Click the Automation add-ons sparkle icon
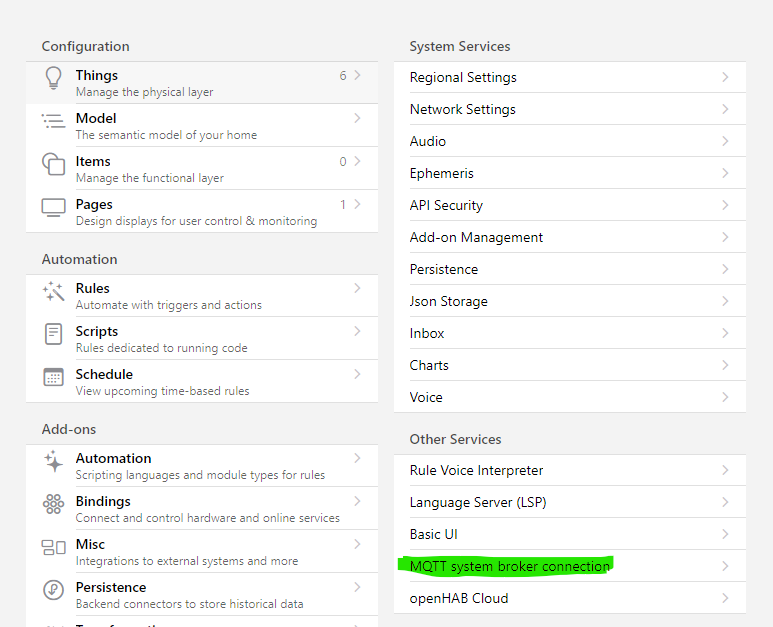The height and width of the screenshot is (627, 773). [53, 462]
